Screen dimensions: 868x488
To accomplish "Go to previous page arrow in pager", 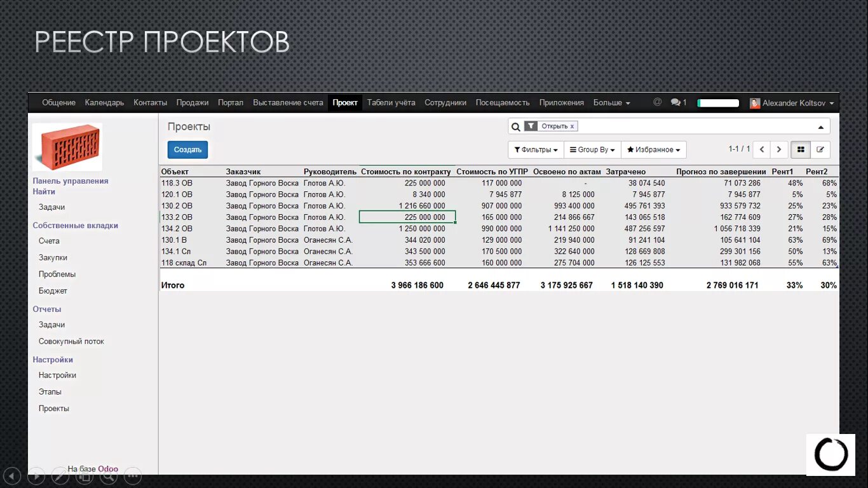I will point(762,149).
